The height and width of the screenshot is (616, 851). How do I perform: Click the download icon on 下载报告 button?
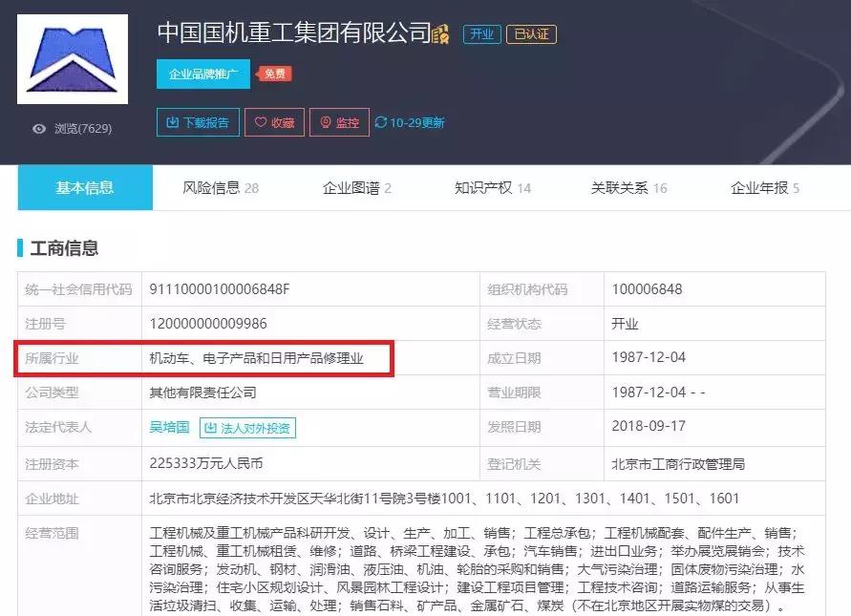coord(173,122)
